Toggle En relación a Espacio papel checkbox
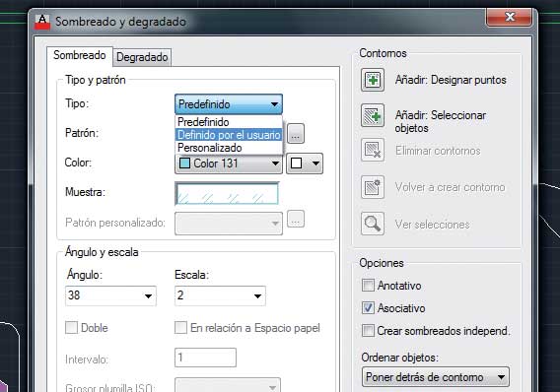Screen dimensions: 560x392 (x=180, y=327)
